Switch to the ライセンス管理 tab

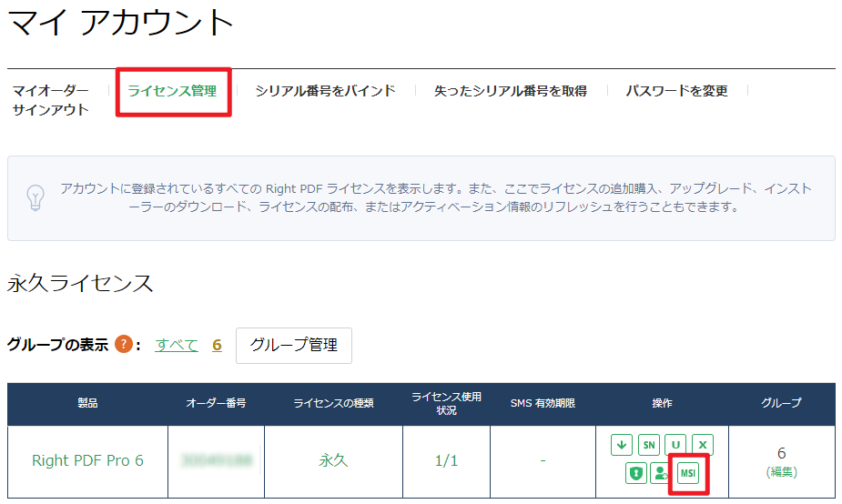point(172,91)
